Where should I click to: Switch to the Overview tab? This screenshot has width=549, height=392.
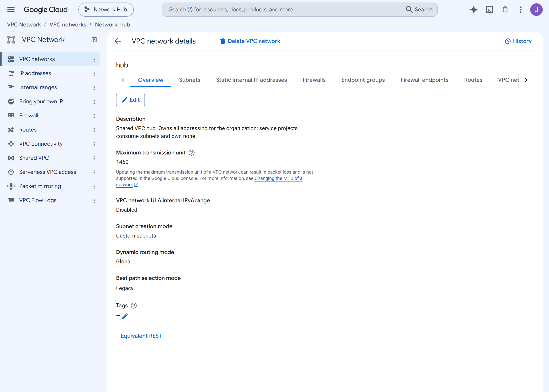click(x=151, y=80)
